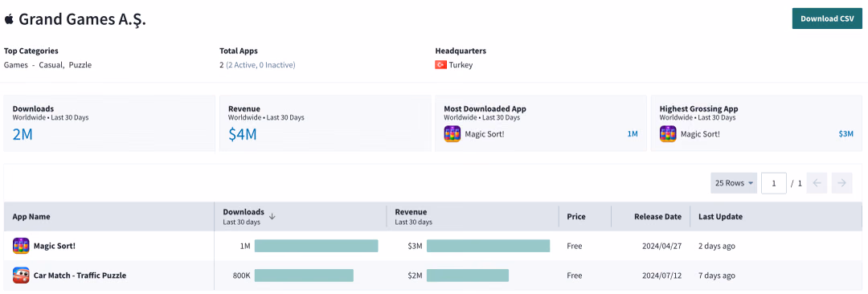Click the 7 days ago update cell
Viewport: 868px width, 294px height.
point(717,276)
